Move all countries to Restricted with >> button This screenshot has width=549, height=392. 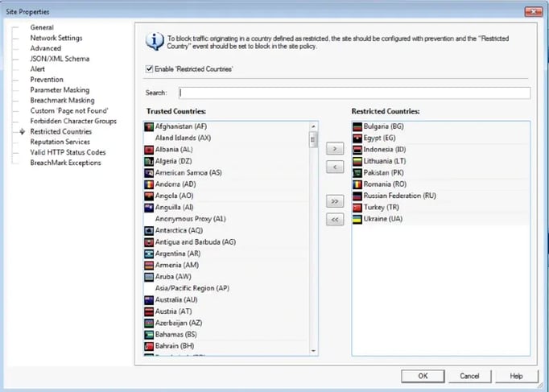pos(334,202)
